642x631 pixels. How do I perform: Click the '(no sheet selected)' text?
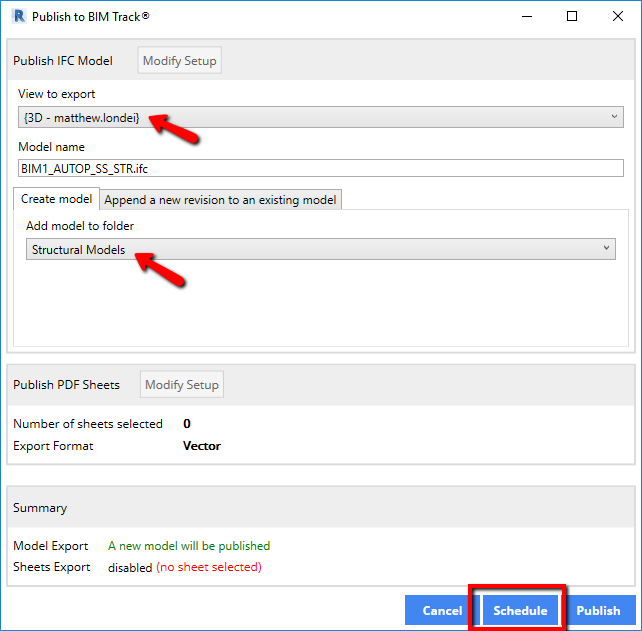coord(209,567)
